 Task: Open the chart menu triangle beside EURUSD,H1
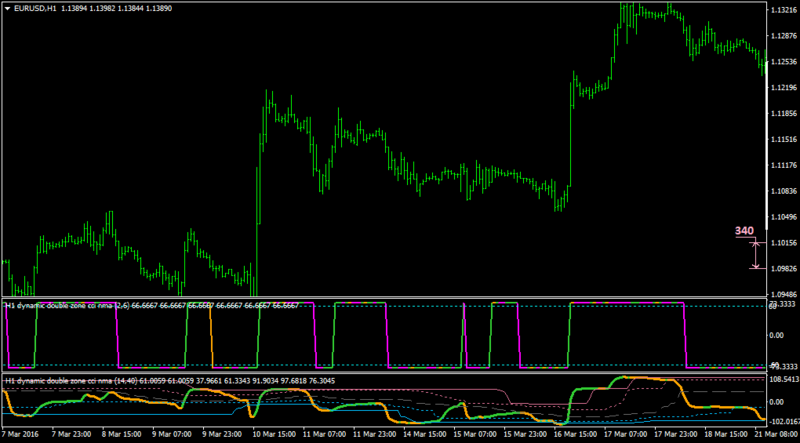[7, 8]
